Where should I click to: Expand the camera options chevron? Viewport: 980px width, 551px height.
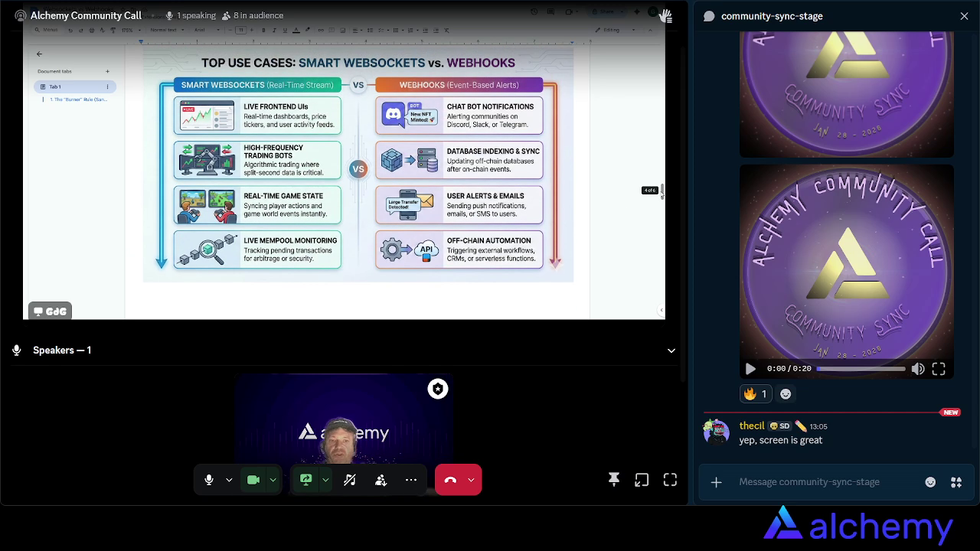[x=271, y=480]
